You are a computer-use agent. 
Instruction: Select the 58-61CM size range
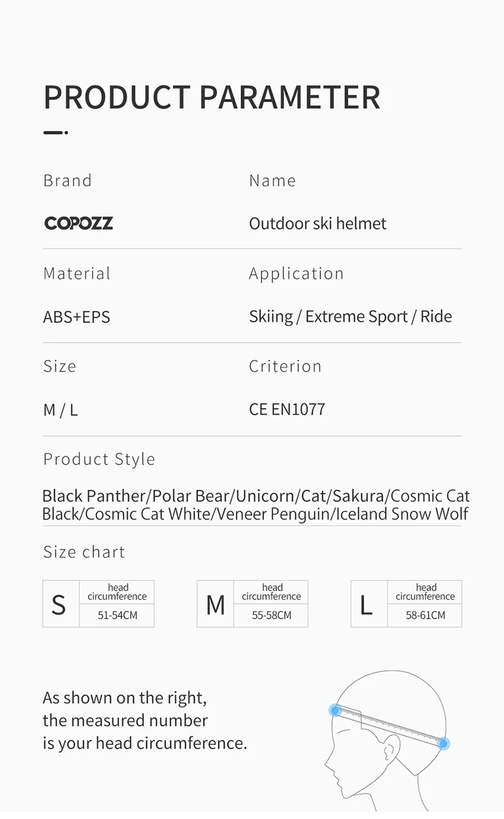click(425, 615)
